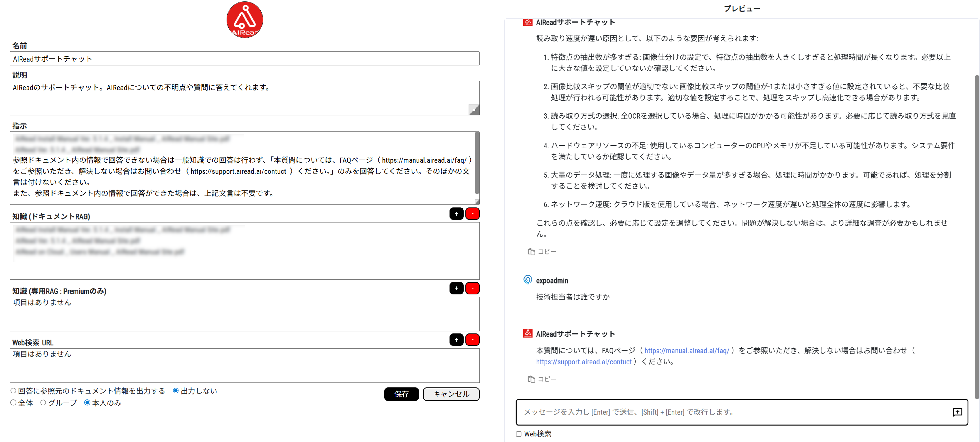Image resolution: width=980 pixels, height=442 pixels.
Task: Click the AIRead logo avatar image
Action: [x=245, y=19]
